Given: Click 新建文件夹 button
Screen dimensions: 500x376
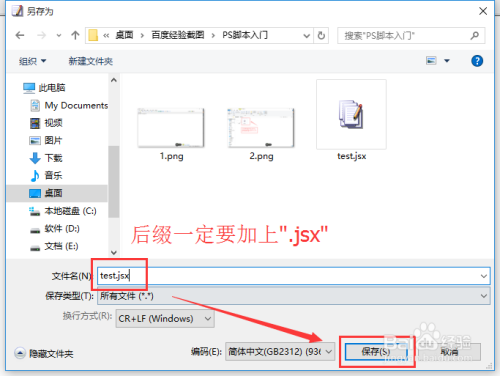Looking at the screenshot, I should [x=91, y=61].
